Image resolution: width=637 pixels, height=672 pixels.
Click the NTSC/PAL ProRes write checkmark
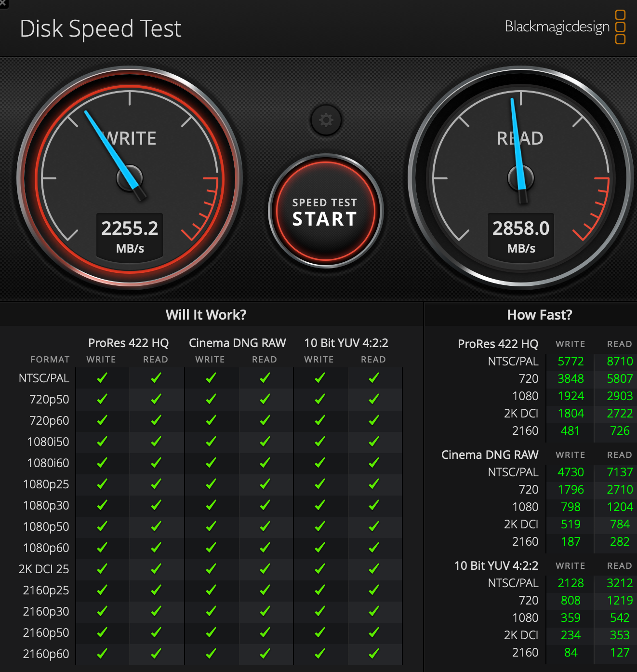102,378
